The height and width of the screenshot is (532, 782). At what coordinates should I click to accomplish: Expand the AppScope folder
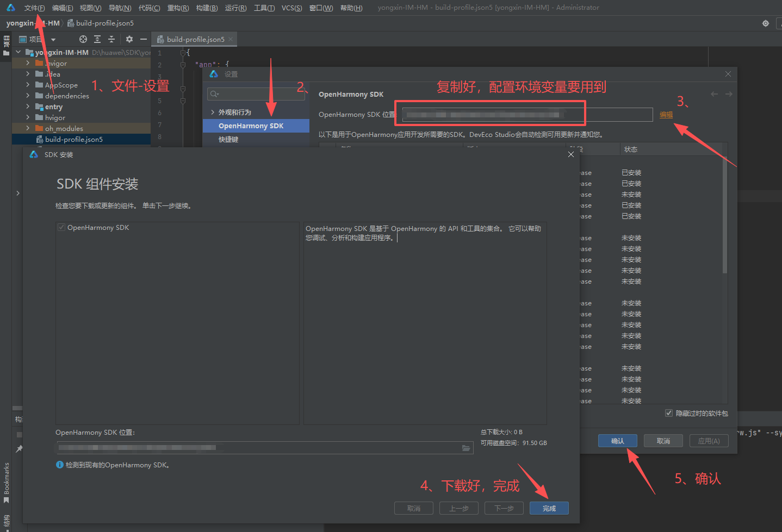(28, 85)
